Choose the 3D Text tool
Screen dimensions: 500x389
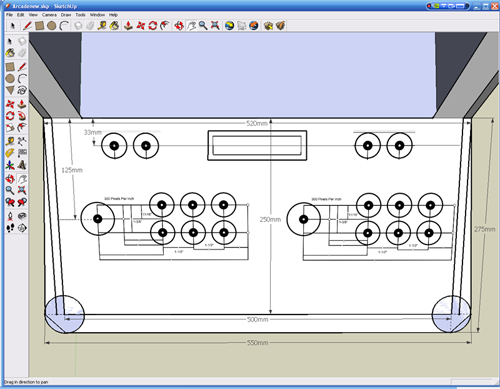click(22, 165)
